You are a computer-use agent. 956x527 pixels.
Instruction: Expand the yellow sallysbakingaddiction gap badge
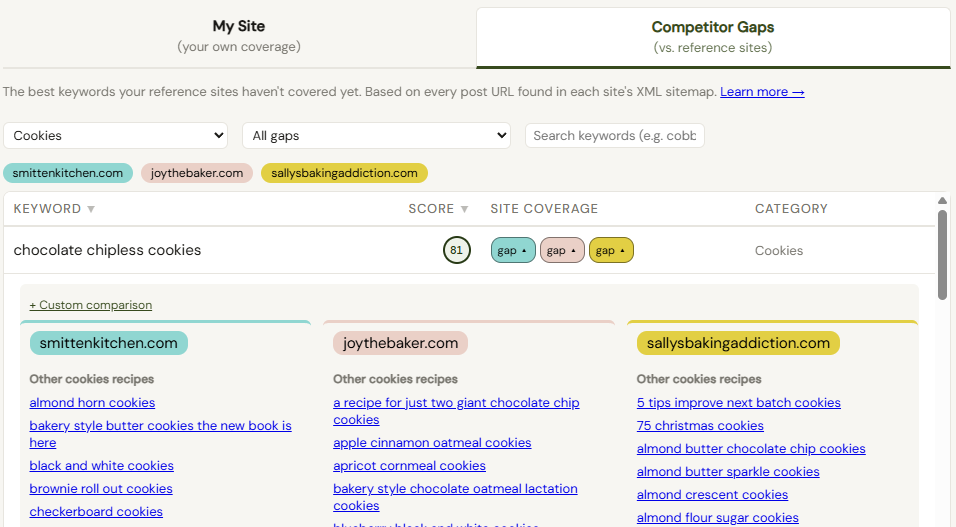pyautogui.click(x=611, y=250)
